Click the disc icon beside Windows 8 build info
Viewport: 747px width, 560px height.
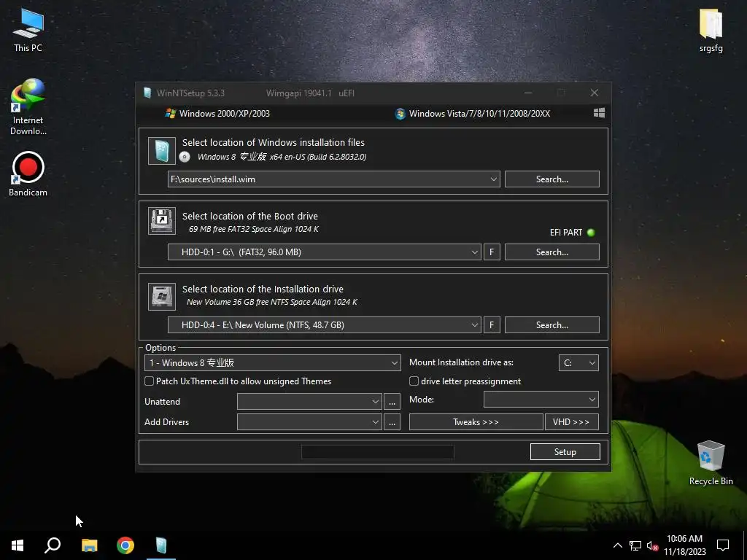[x=185, y=157]
